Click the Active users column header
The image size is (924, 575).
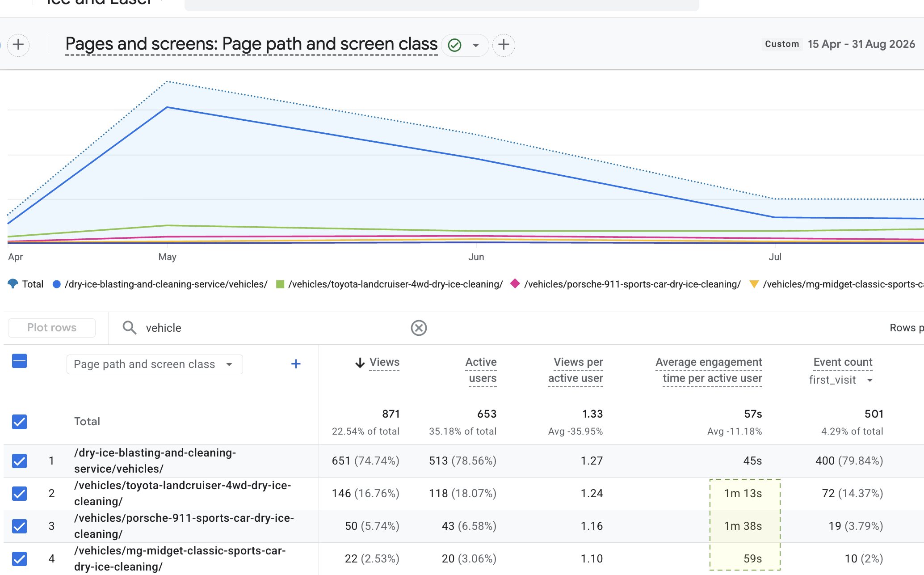pos(482,370)
